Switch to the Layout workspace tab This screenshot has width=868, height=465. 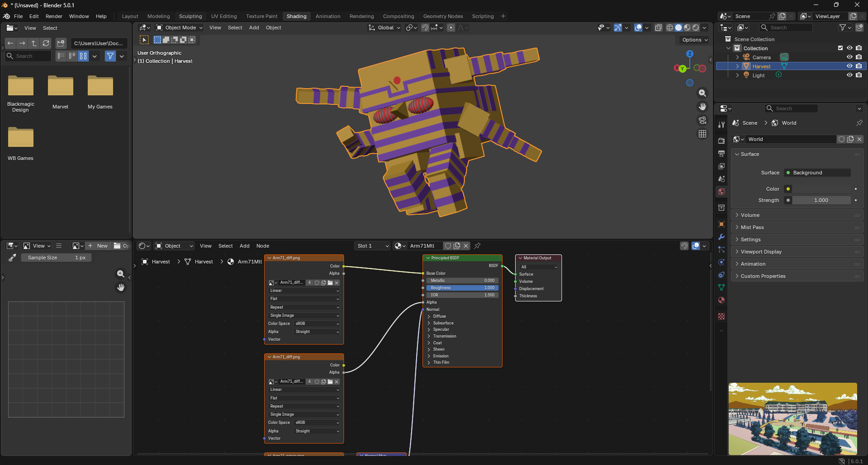[130, 16]
